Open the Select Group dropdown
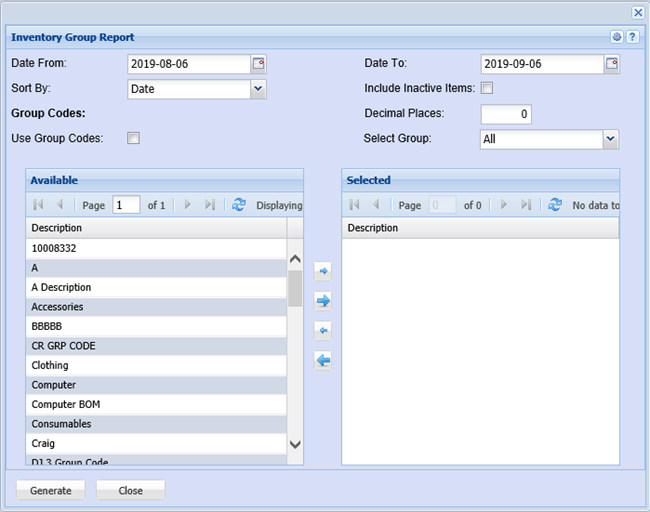This screenshot has width=650, height=512. tap(611, 139)
